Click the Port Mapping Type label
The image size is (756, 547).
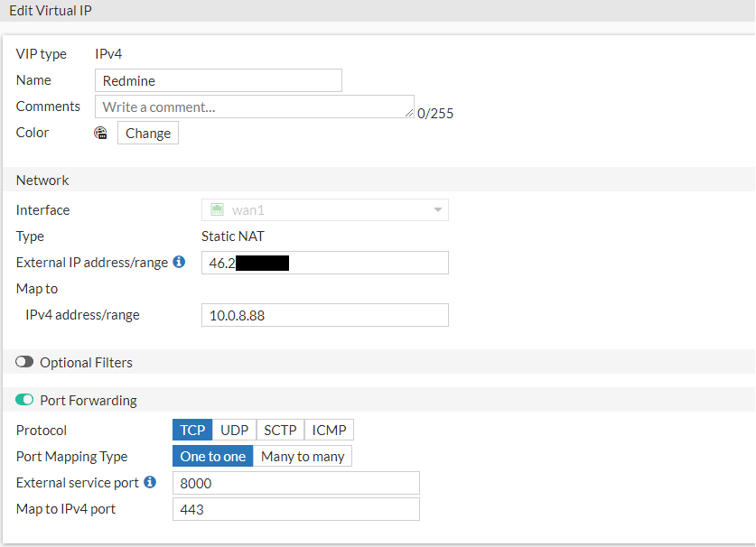[72, 457]
